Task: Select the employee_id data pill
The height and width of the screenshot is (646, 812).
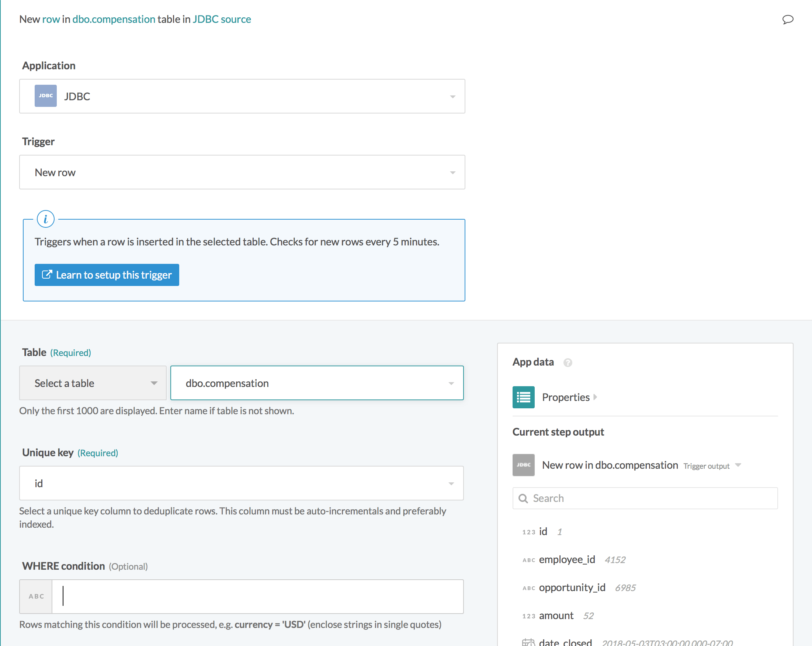Action: [x=566, y=559]
